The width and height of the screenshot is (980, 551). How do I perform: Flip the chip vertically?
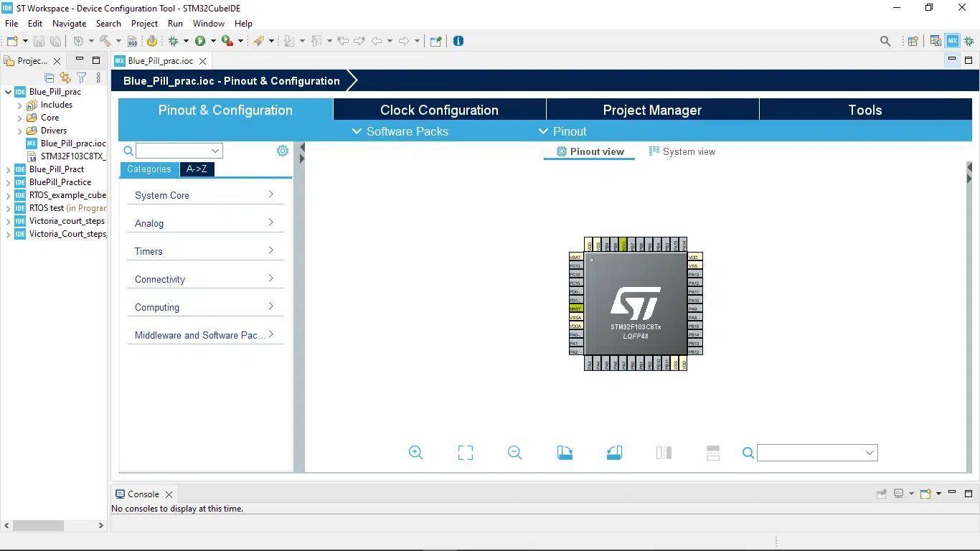713,453
